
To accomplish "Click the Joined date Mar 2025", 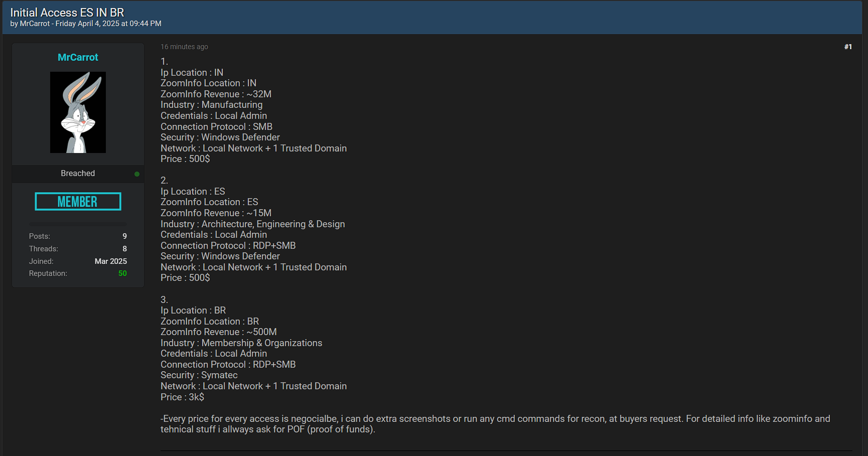I will (x=111, y=261).
